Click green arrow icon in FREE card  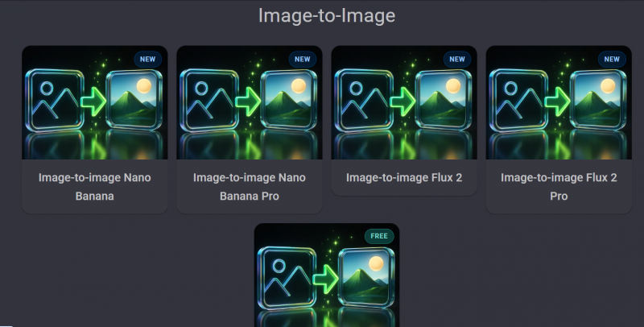[x=326, y=279]
